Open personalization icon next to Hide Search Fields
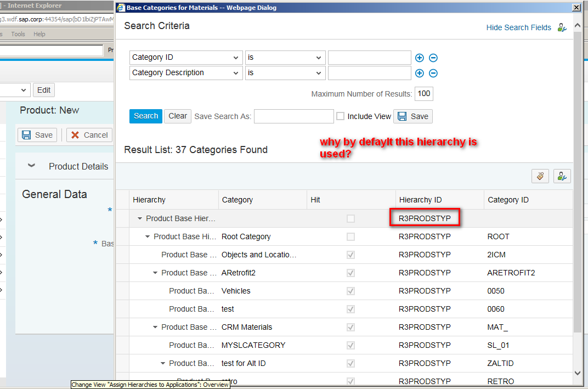The width and height of the screenshot is (588, 389). [562, 27]
